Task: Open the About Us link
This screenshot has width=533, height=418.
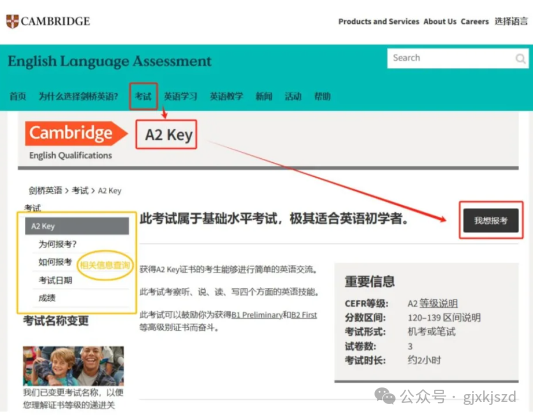Action: 440,21
